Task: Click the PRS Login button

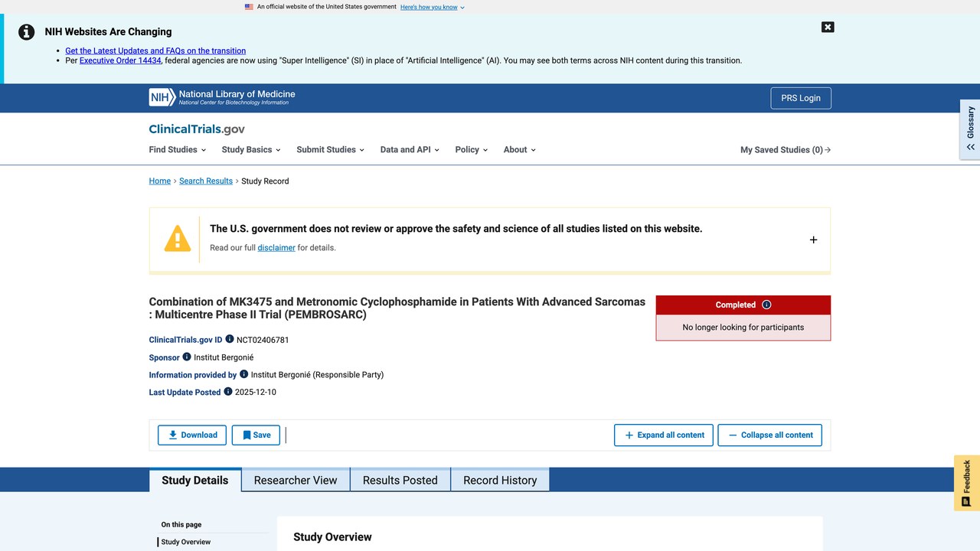Action: click(x=801, y=98)
